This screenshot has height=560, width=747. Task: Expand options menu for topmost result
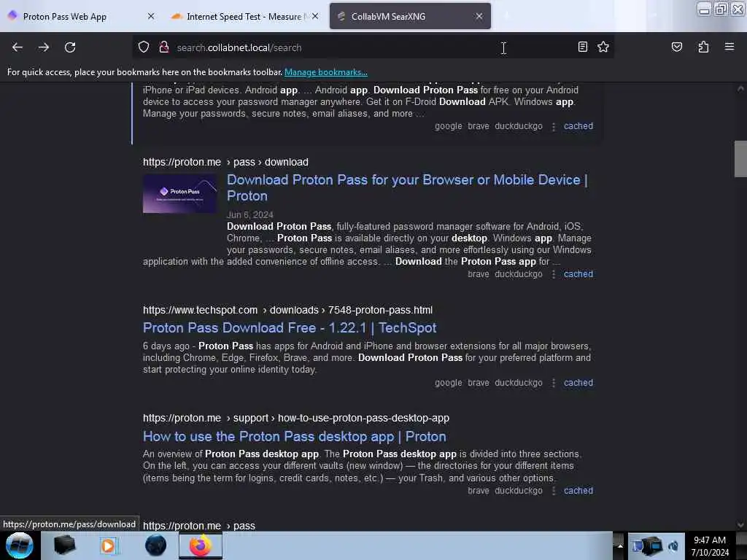click(x=554, y=127)
